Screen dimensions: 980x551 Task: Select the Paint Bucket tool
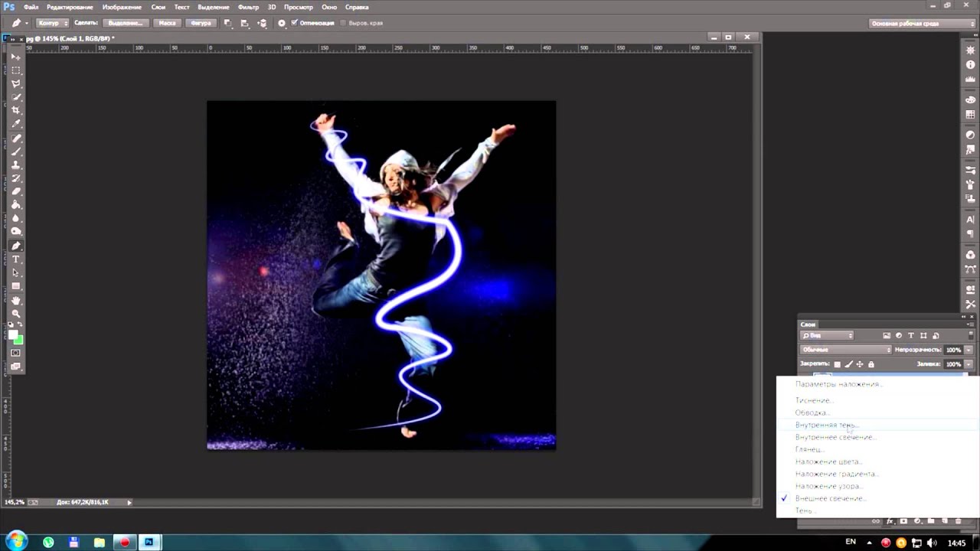point(16,205)
